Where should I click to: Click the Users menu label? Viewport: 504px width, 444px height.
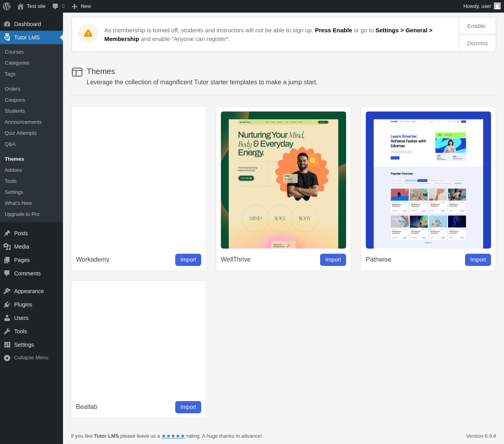pyautogui.click(x=21, y=318)
